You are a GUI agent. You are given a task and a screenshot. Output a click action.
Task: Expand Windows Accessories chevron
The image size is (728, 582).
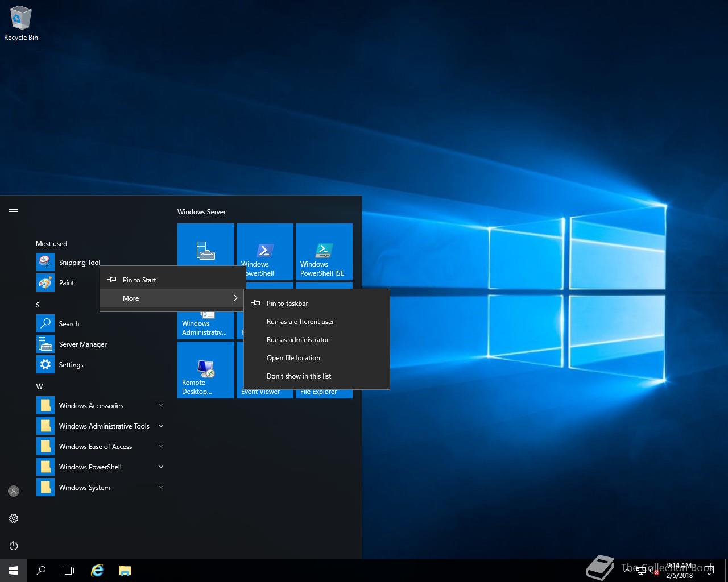pyautogui.click(x=161, y=405)
